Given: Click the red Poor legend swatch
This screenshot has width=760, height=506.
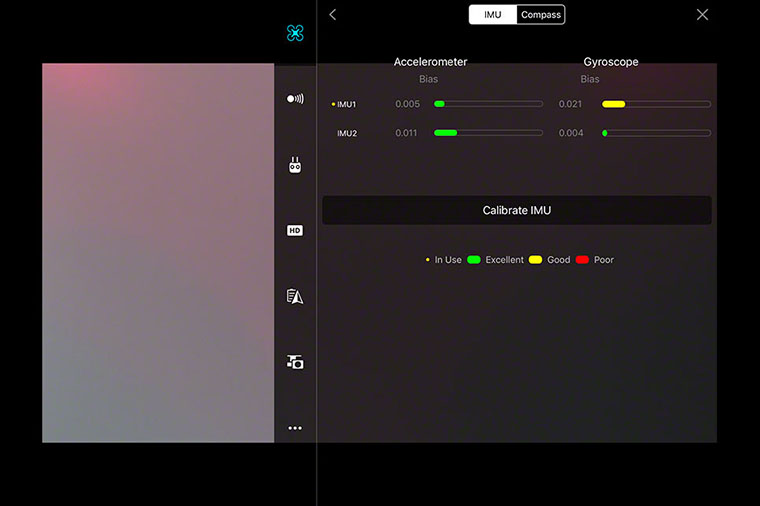Looking at the screenshot, I should tap(582, 260).
